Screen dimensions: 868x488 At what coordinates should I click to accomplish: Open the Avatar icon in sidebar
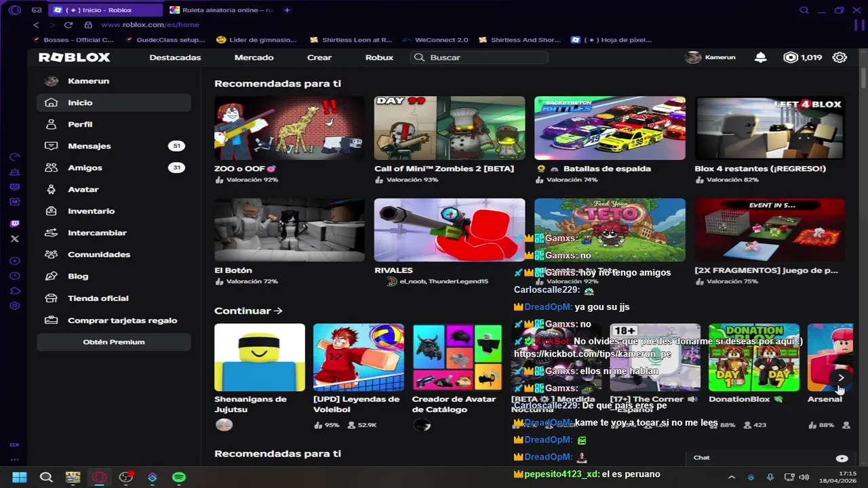click(51, 189)
